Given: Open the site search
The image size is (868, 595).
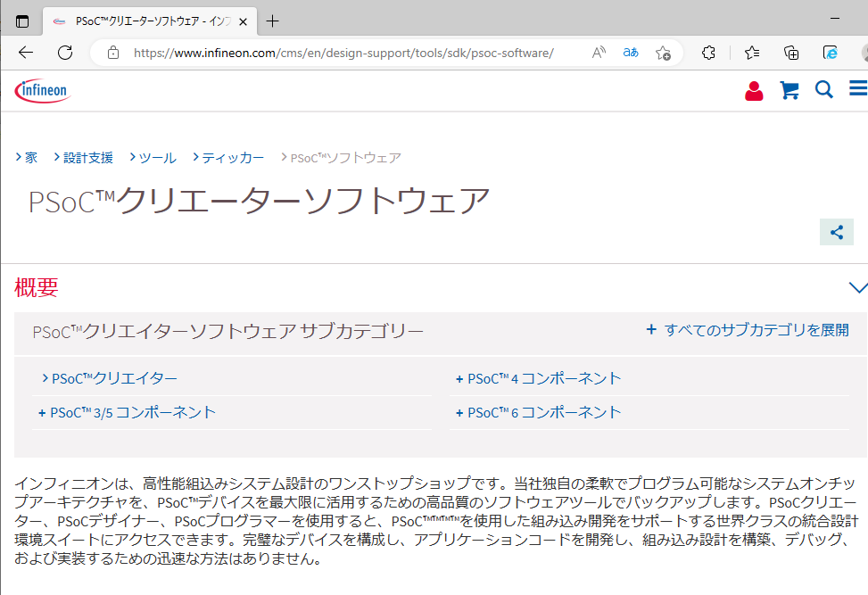Looking at the screenshot, I should (x=823, y=89).
